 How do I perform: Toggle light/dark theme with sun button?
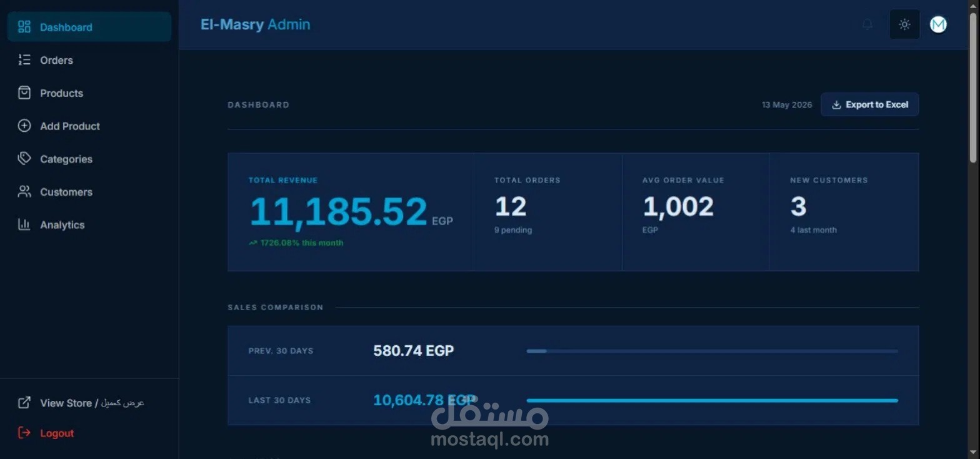(904, 24)
